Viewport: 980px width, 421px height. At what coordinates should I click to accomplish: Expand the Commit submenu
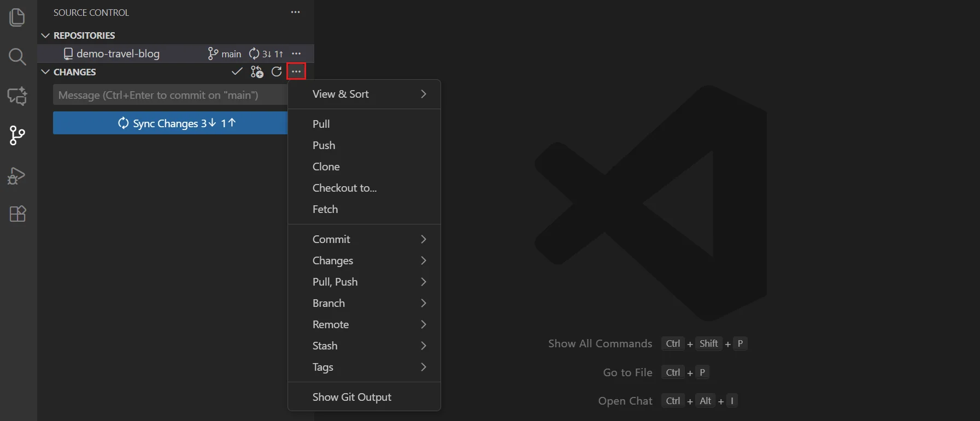tap(364, 239)
